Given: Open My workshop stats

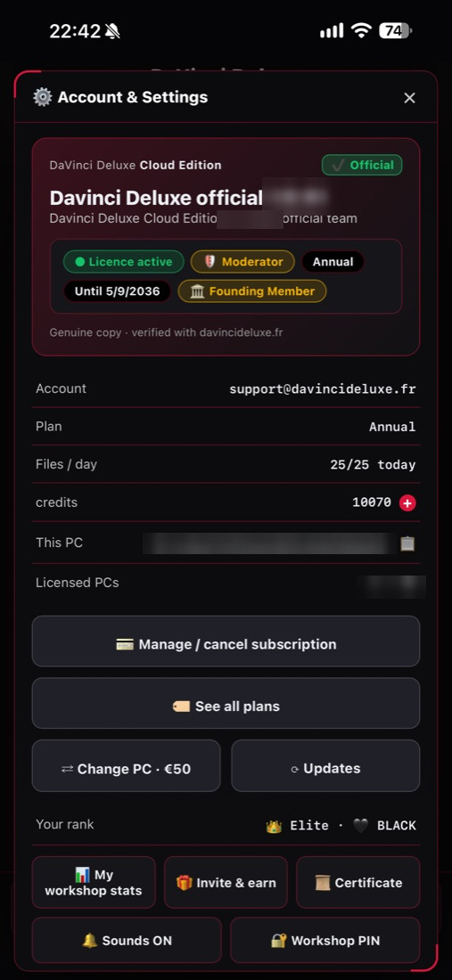Looking at the screenshot, I should click(x=94, y=883).
